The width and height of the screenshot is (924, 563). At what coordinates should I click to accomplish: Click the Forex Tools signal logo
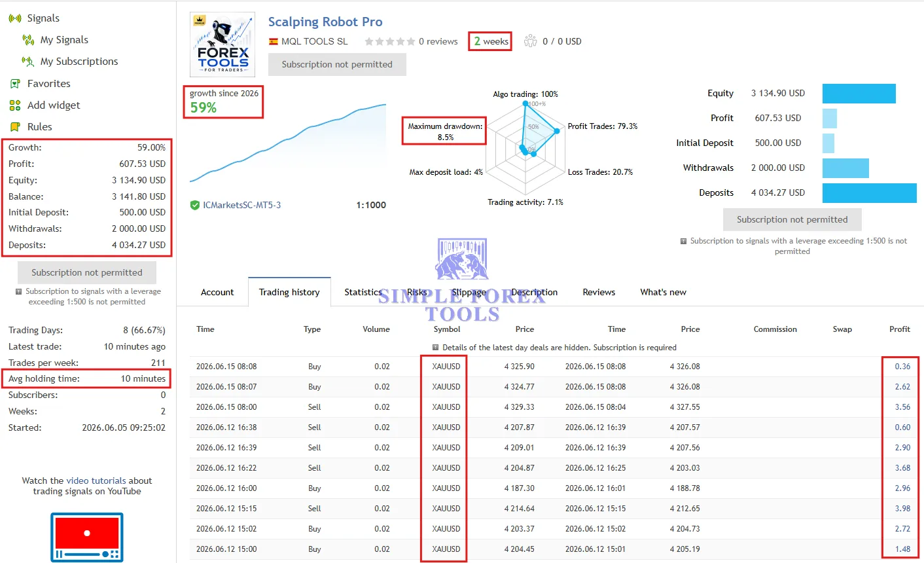[222, 45]
